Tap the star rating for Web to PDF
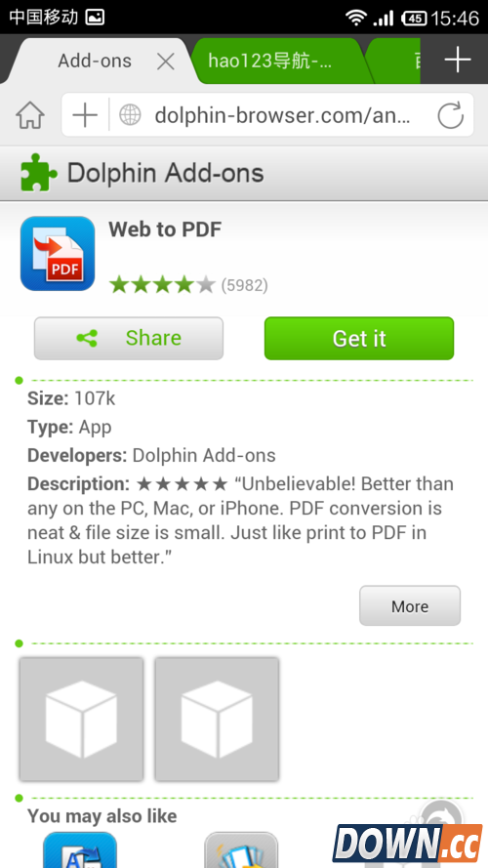488x868 pixels. (x=162, y=286)
